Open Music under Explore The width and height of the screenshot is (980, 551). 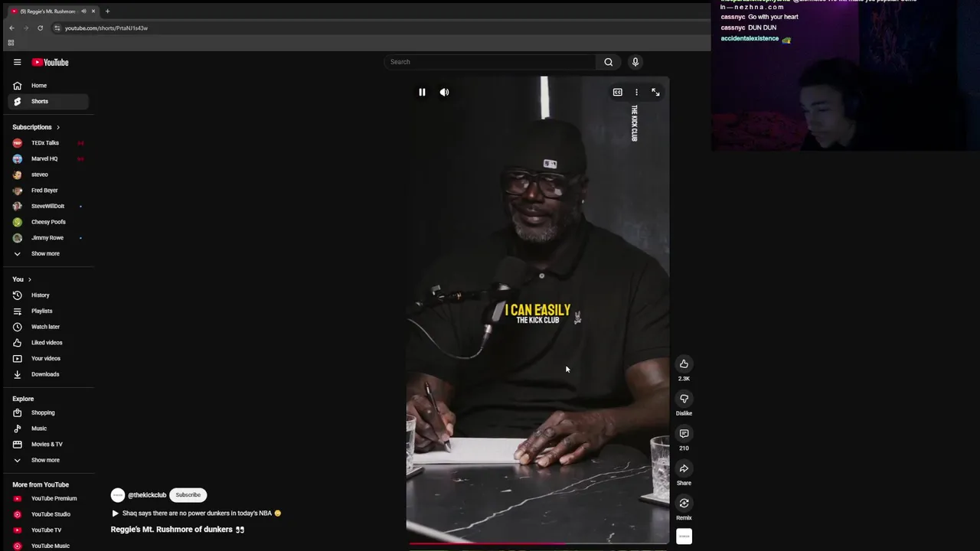48,429
